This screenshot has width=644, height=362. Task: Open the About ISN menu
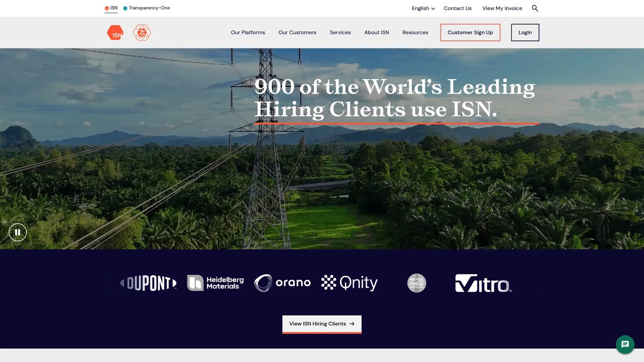coord(377,32)
